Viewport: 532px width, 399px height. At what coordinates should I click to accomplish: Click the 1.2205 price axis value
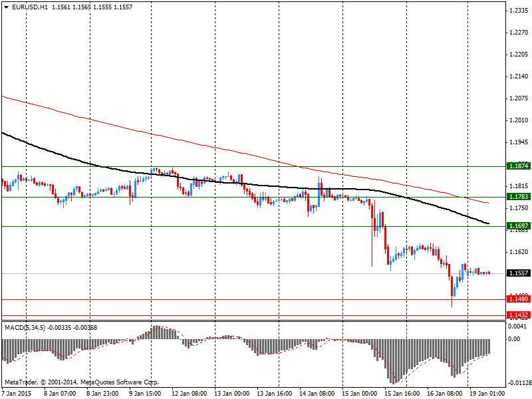point(519,55)
